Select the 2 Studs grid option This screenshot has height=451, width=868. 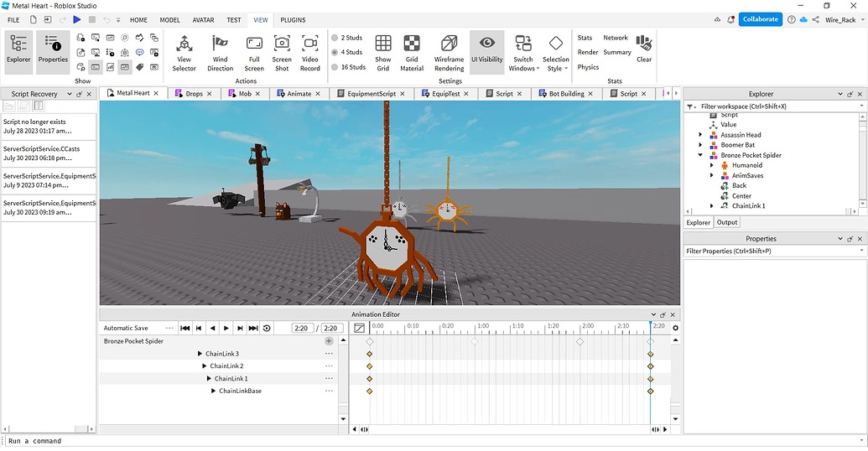point(347,38)
